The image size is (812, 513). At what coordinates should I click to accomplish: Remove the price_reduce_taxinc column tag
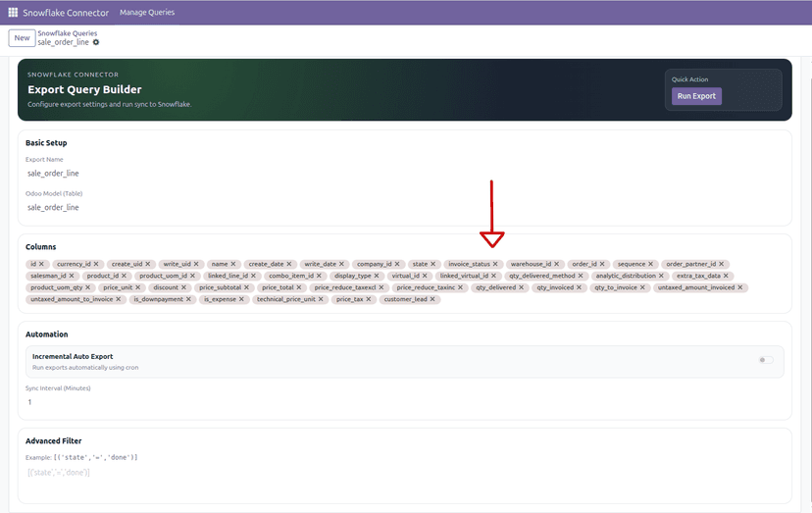pyautogui.click(x=460, y=287)
